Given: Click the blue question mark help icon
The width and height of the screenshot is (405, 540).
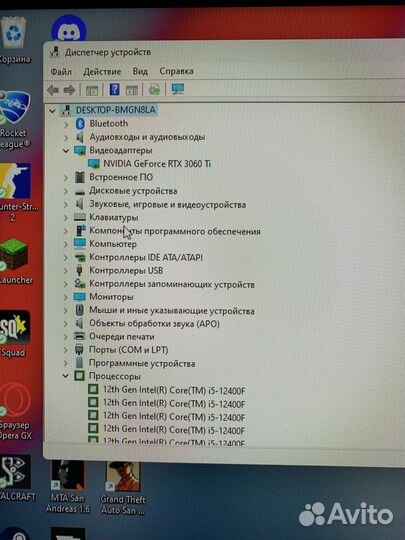Looking at the screenshot, I should pos(114,90).
